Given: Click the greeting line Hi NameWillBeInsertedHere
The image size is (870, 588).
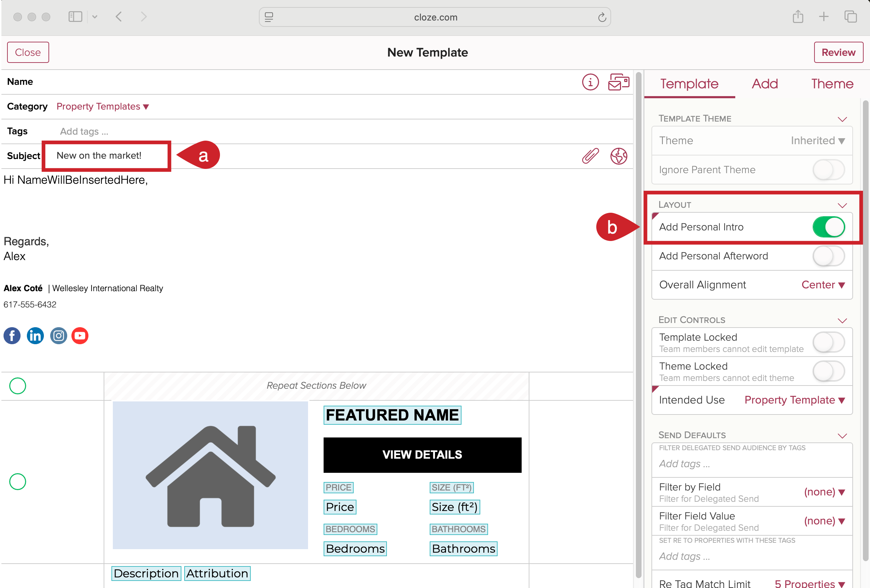Looking at the screenshot, I should click(x=76, y=180).
